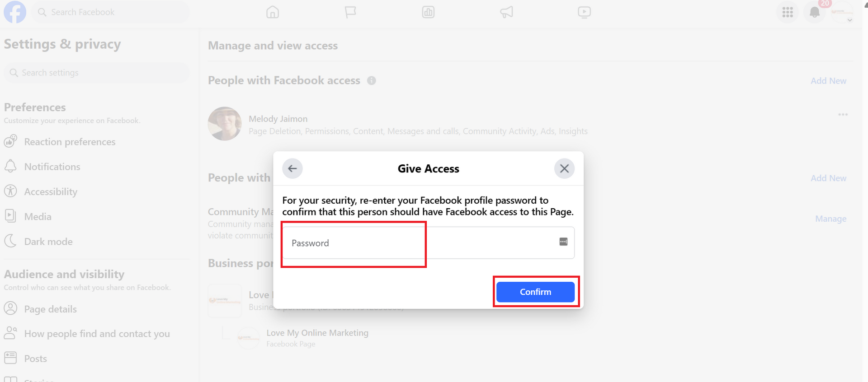Select Accessibility from the Preferences list
Viewport: 868px width, 382px height.
click(50, 191)
